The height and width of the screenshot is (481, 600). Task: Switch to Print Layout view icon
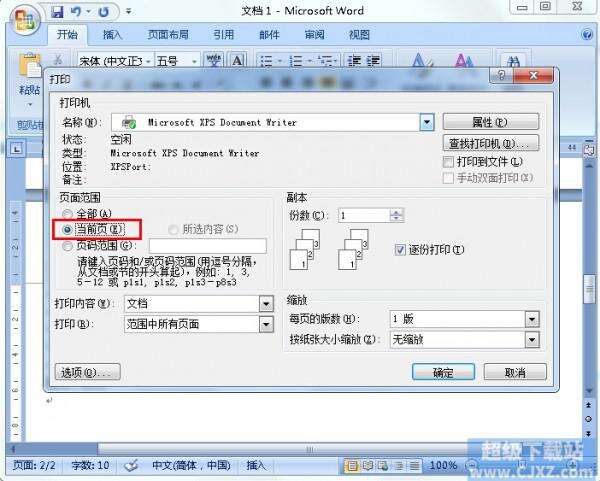pos(352,466)
